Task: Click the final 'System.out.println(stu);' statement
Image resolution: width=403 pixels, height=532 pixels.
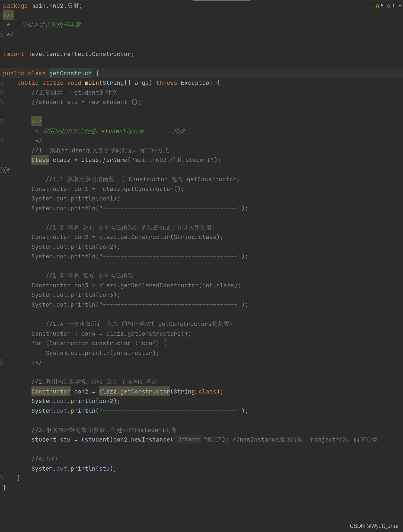Action: [74, 469]
